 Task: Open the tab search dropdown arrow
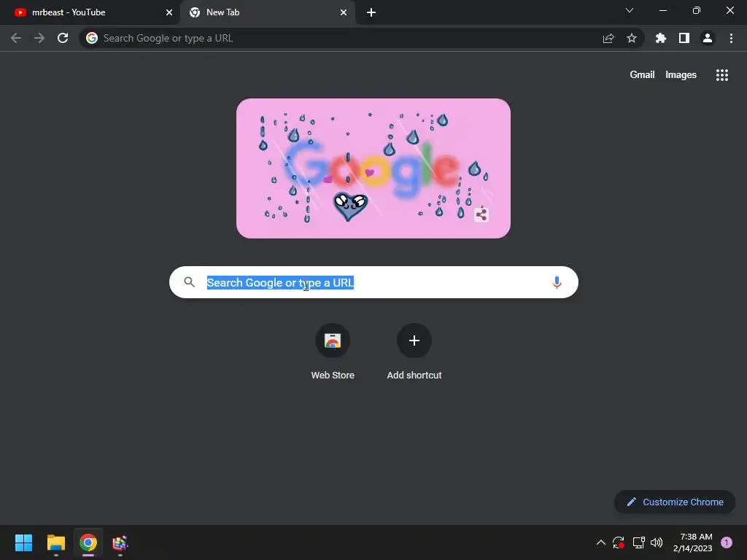point(630,10)
